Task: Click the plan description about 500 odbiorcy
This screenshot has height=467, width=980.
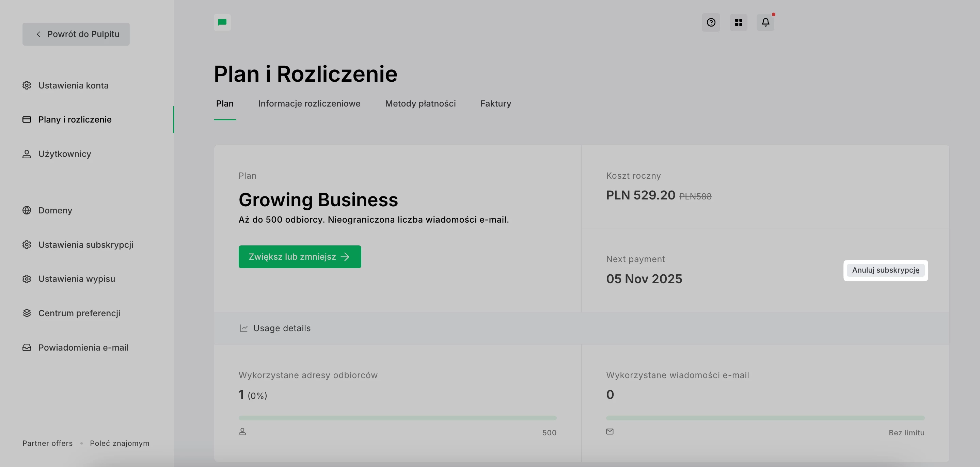Action: (374, 220)
